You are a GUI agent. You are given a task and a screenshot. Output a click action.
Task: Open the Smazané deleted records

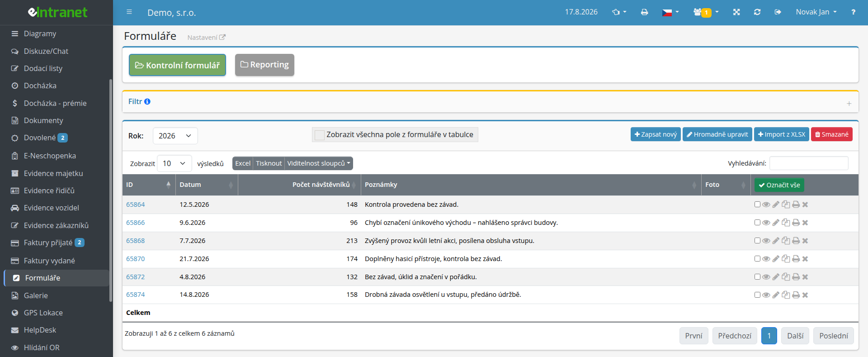click(x=831, y=134)
